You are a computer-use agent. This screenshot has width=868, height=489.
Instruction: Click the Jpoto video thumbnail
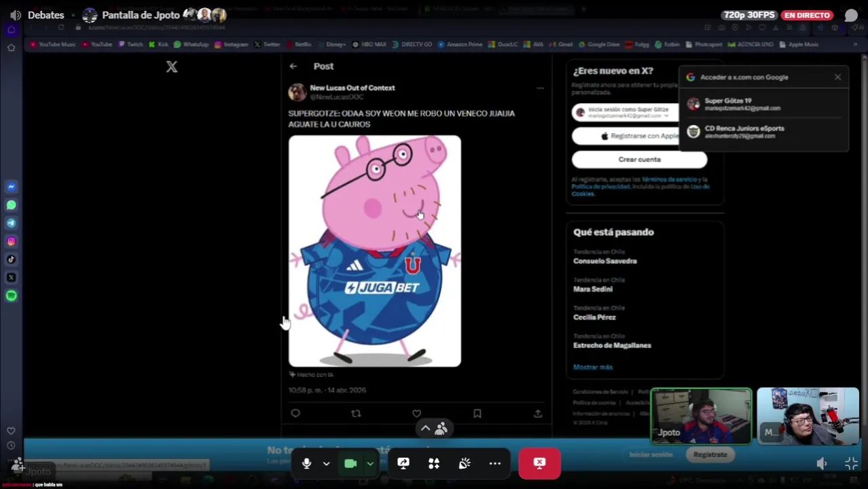pos(702,416)
